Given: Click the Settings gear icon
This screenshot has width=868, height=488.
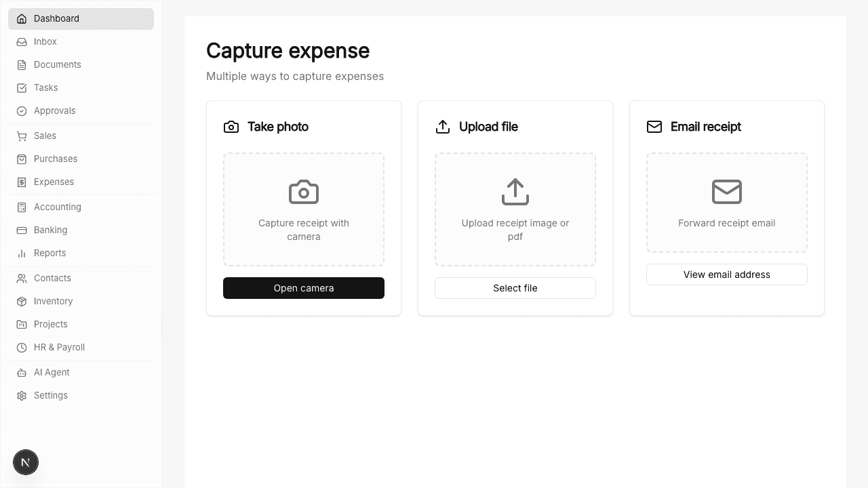Looking at the screenshot, I should click(22, 396).
